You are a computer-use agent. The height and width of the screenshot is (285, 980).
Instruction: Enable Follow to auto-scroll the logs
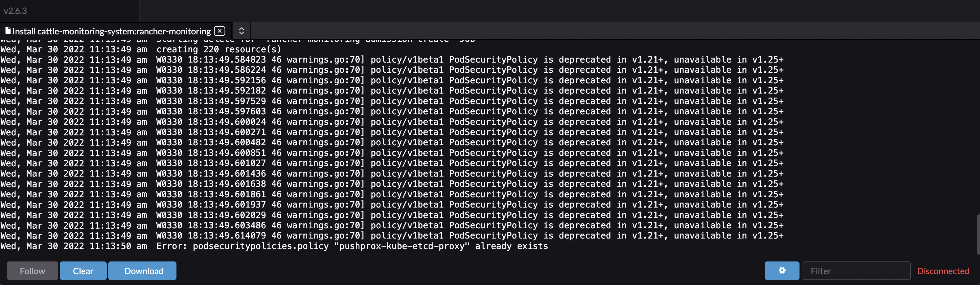pos(32,270)
